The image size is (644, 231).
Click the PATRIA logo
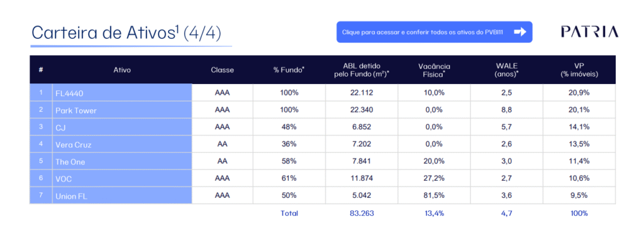coord(589,31)
